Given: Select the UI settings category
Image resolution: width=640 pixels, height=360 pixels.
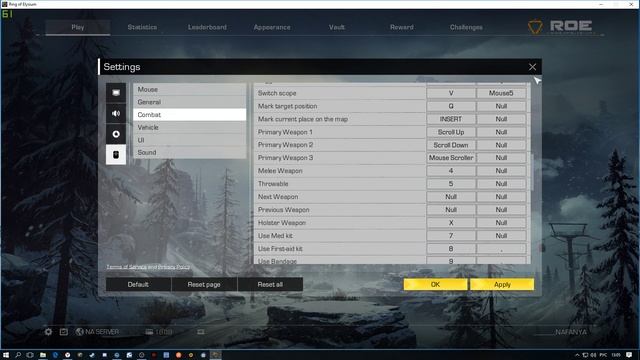Looking at the screenshot, I should pyautogui.click(x=190, y=140).
